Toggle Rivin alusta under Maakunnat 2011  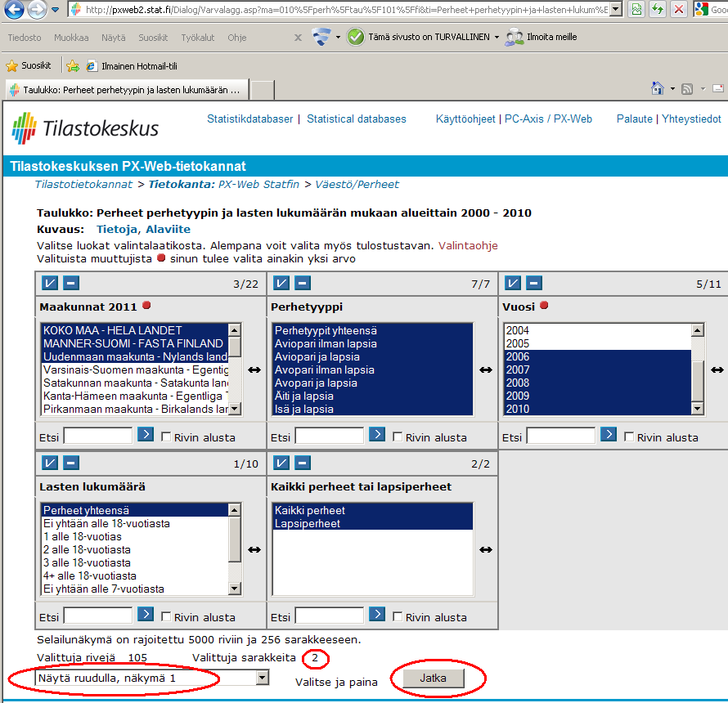pyautogui.click(x=166, y=437)
